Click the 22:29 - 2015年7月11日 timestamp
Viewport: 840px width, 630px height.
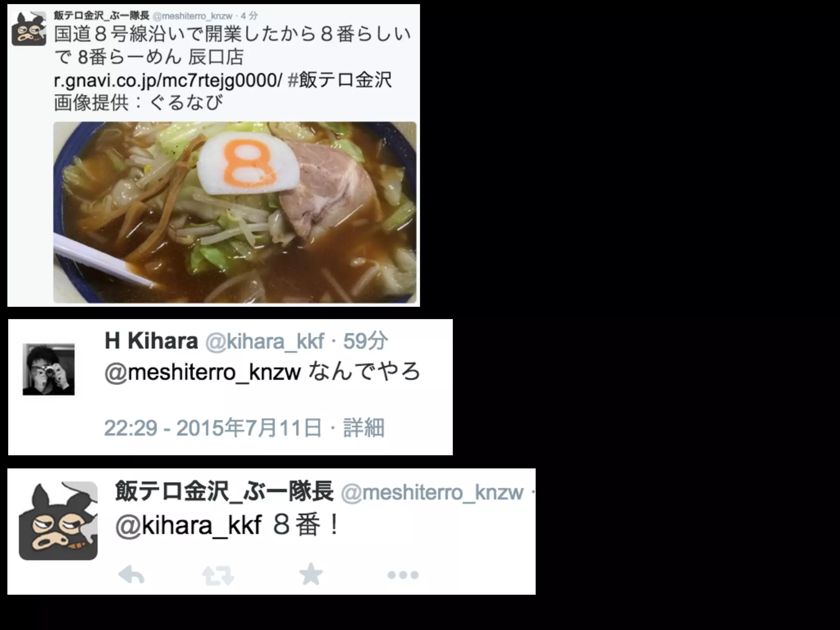tap(212, 428)
